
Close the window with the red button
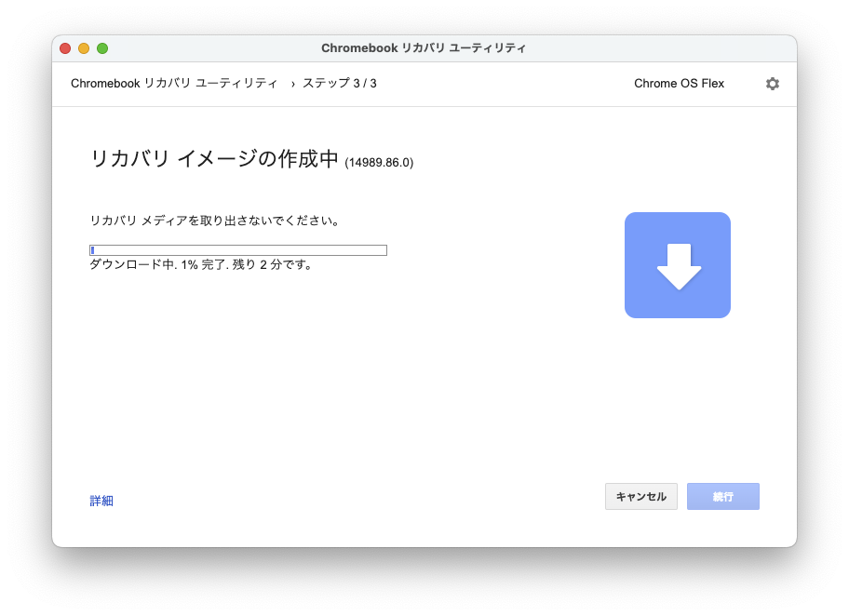click(65, 48)
